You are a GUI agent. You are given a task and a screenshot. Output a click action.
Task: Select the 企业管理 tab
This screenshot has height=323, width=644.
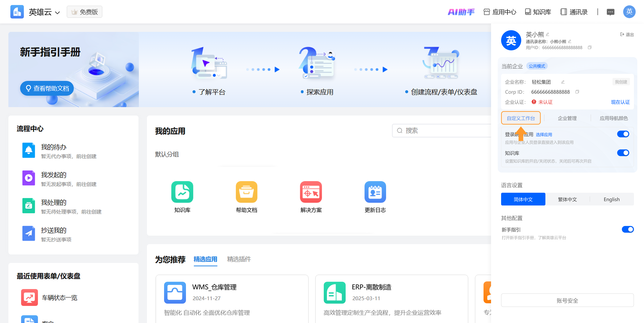pyautogui.click(x=567, y=118)
